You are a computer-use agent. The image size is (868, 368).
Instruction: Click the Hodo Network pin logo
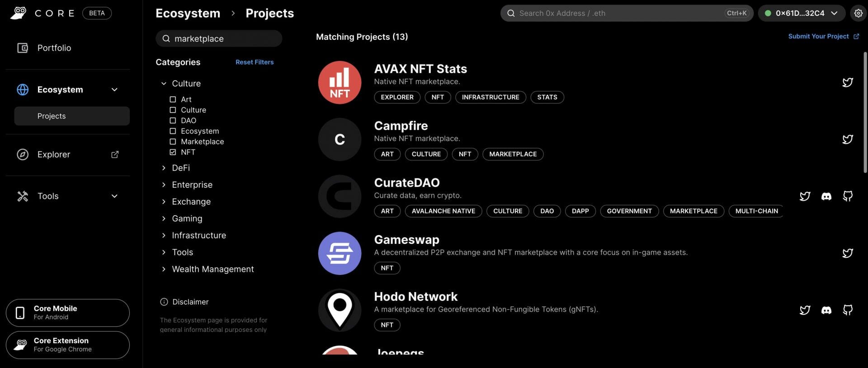[340, 310]
